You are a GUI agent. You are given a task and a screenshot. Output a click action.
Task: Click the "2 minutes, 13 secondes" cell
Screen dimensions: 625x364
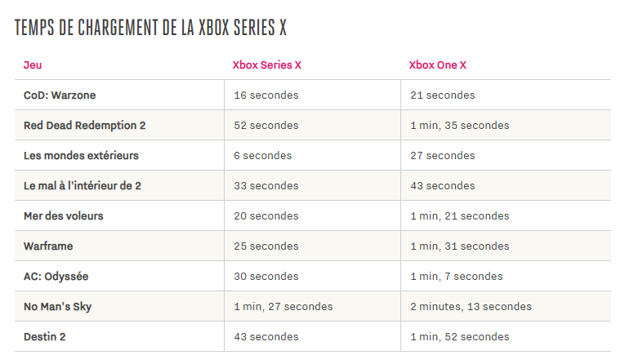pyautogui.click(x=471, y=307)
